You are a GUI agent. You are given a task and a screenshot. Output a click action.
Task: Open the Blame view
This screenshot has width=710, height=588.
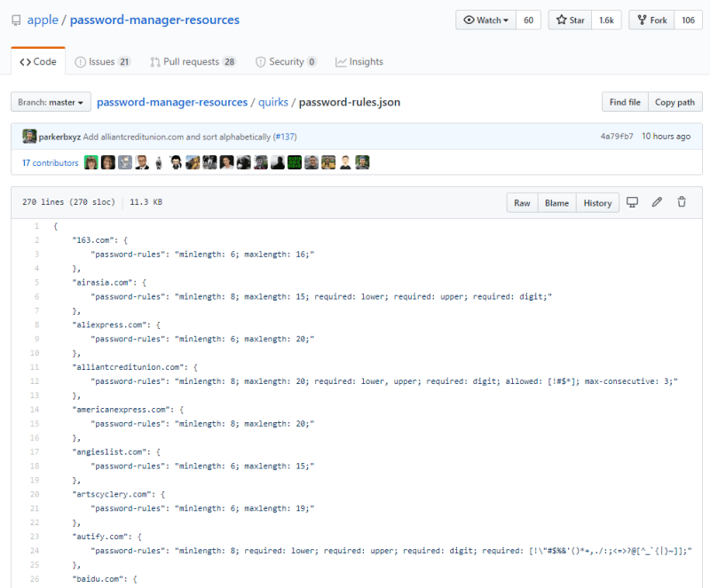(556, 203)
